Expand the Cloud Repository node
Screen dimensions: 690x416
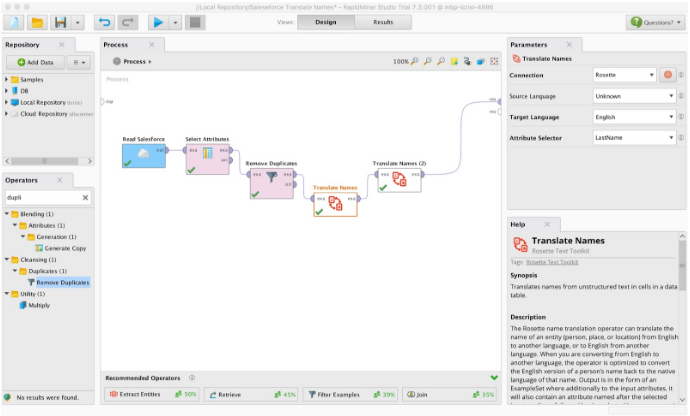[x=6, y=114]
